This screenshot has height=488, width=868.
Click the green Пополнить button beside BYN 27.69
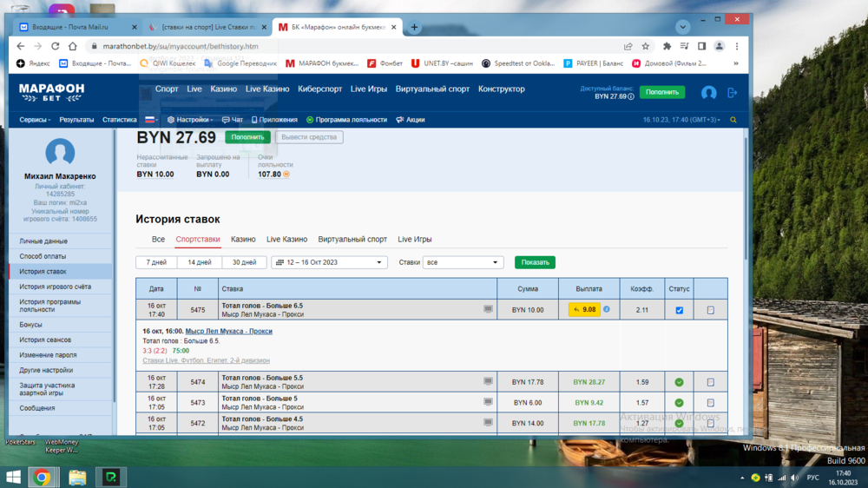pos(247,137)
